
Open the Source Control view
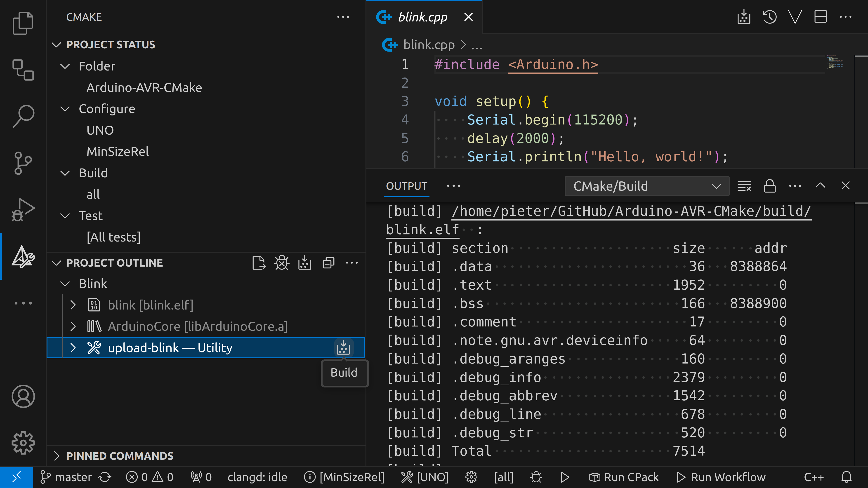(23, 163)
